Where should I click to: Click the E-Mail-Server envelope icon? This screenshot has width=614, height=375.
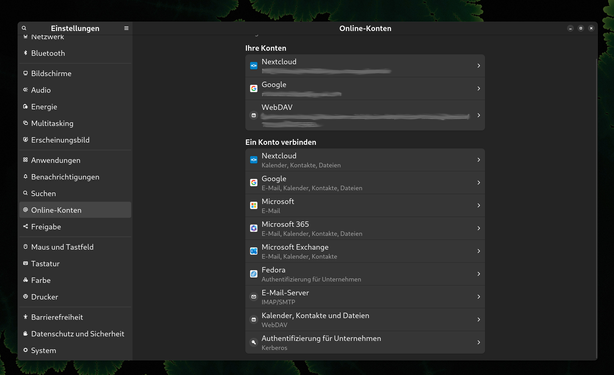coord(254,297)
